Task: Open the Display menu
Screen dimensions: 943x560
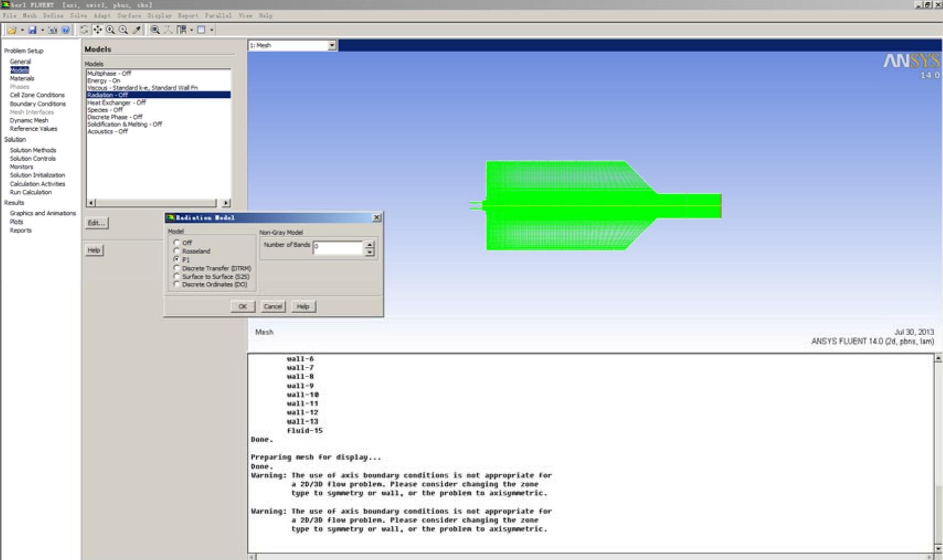Action: pyautogui.click(x=159, y=15)
